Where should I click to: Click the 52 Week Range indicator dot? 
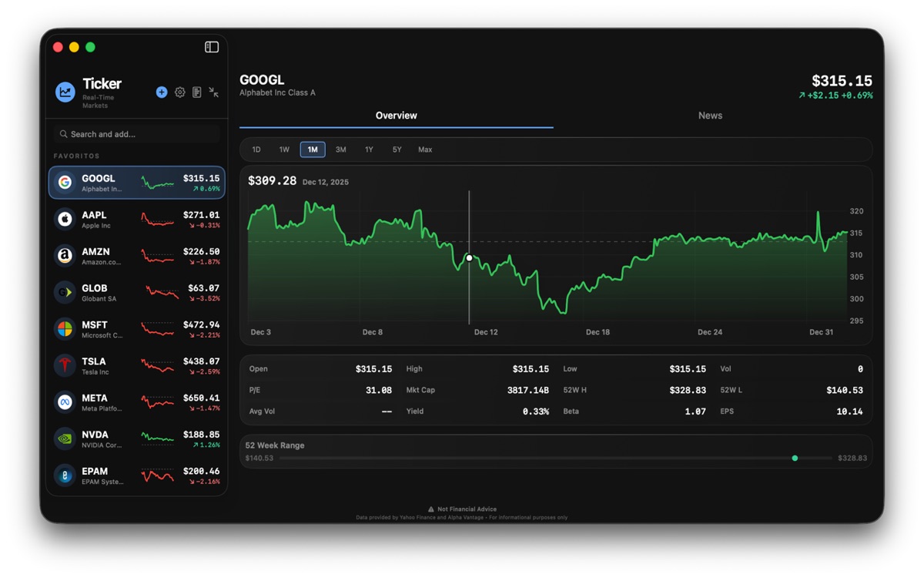[795, 459]
